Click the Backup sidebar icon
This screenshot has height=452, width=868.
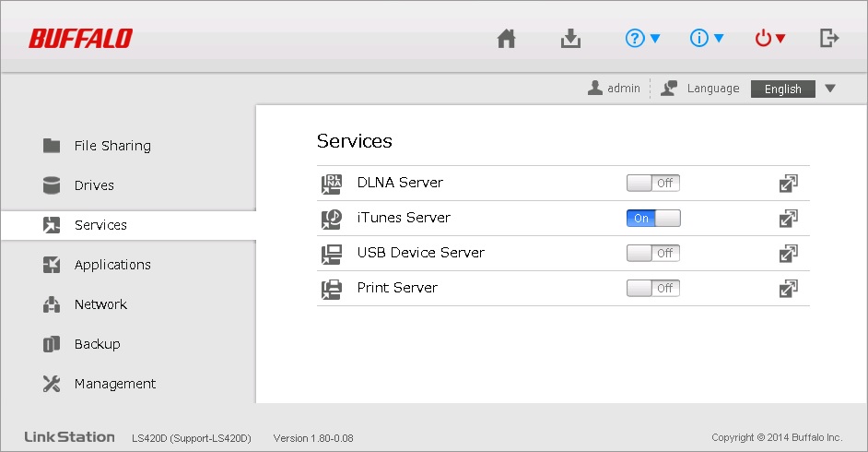pyautogui.click(x=52, y=344)
